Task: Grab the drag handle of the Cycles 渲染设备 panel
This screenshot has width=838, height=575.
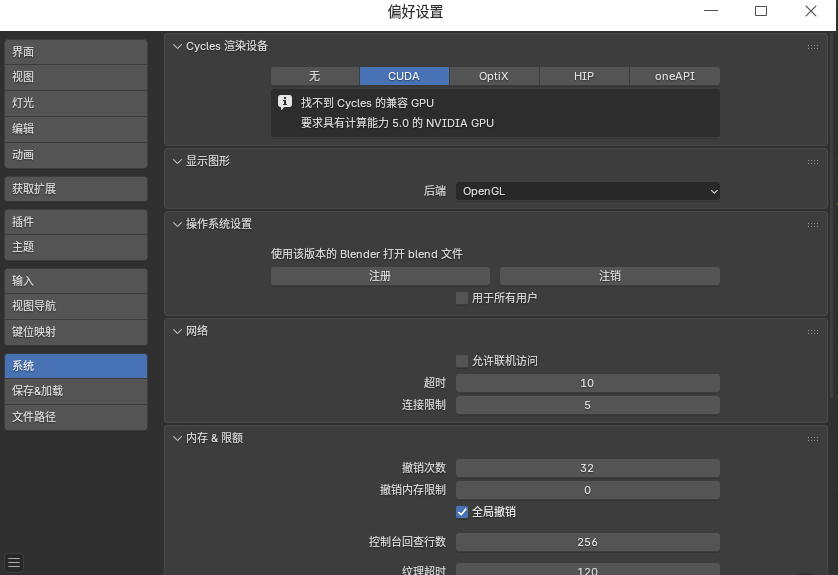Action: coord(813,47)
